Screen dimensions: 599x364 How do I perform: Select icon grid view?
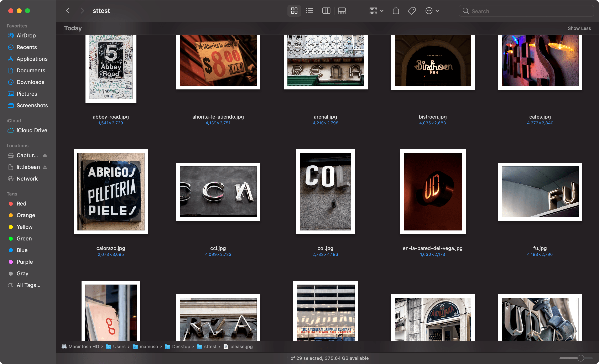(294, 11)
